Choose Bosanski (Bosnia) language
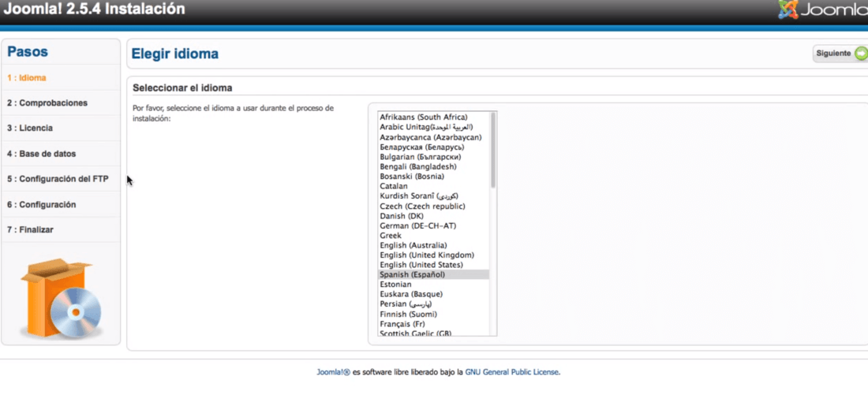The image size is (868, 417). (x=433, y=177)
